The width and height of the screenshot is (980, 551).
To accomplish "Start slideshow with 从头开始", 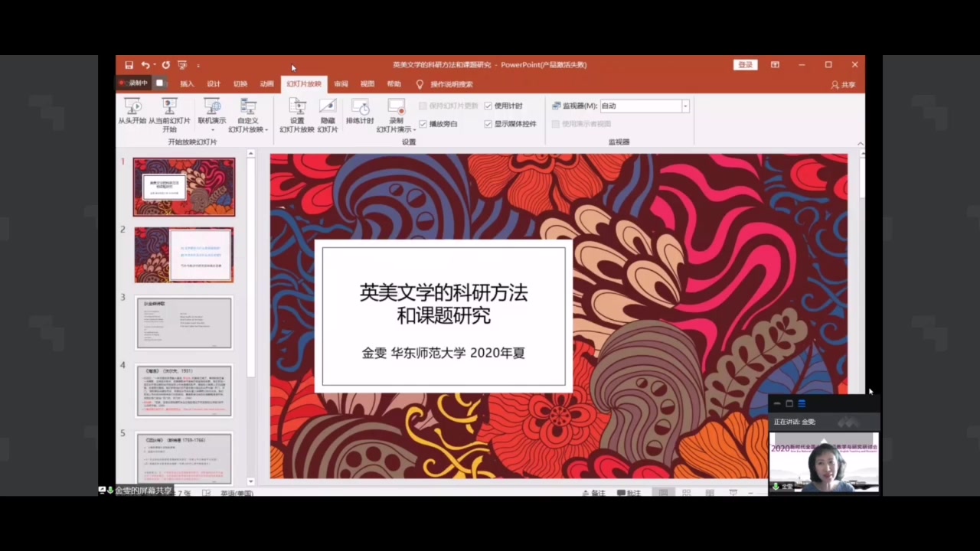I will (x=132, y=111).
